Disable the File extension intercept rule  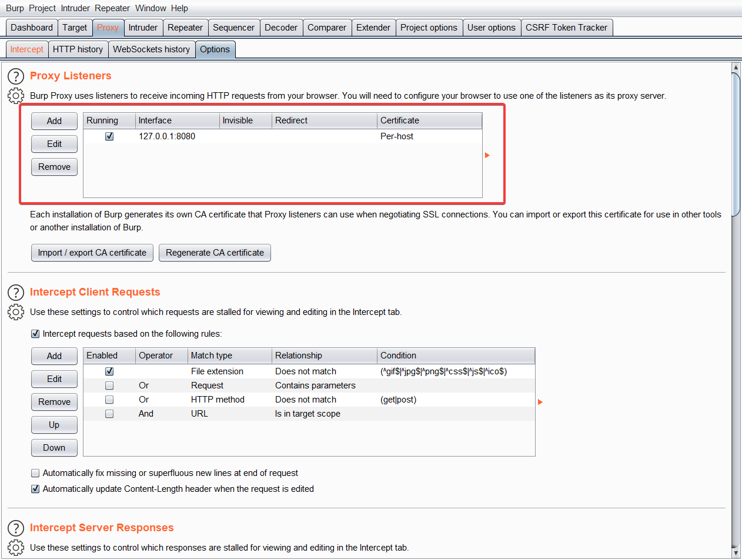pos(109,371)
